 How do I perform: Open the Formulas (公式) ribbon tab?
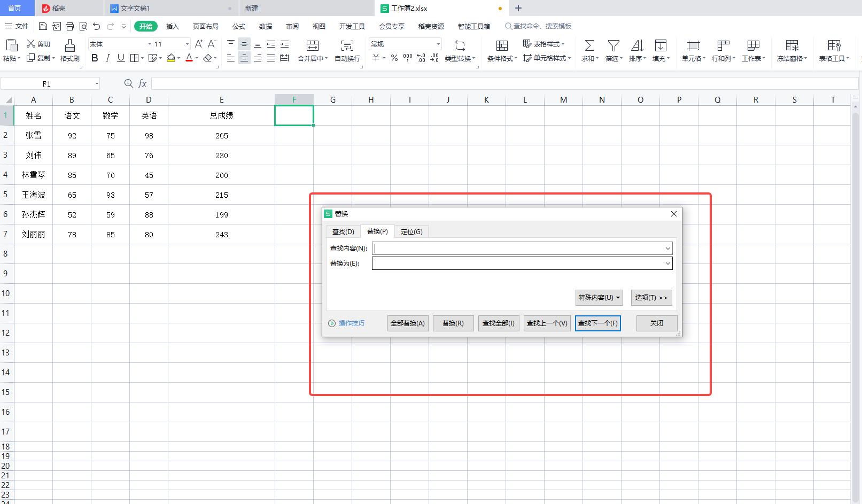[x=239, y=26]
